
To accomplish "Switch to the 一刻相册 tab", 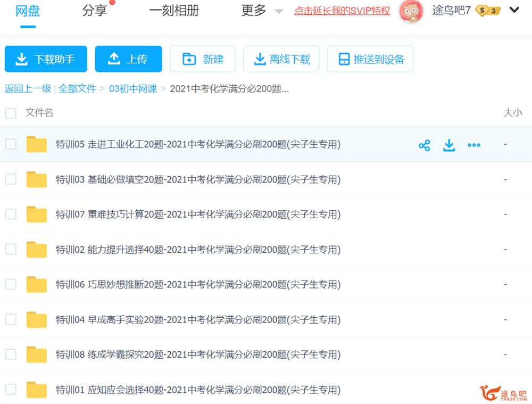I will 174,11.
